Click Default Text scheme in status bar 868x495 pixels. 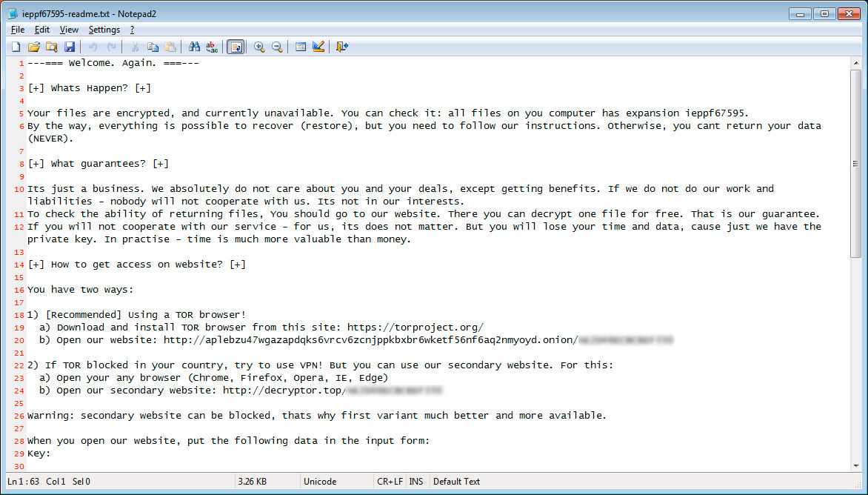click(457, 482)
